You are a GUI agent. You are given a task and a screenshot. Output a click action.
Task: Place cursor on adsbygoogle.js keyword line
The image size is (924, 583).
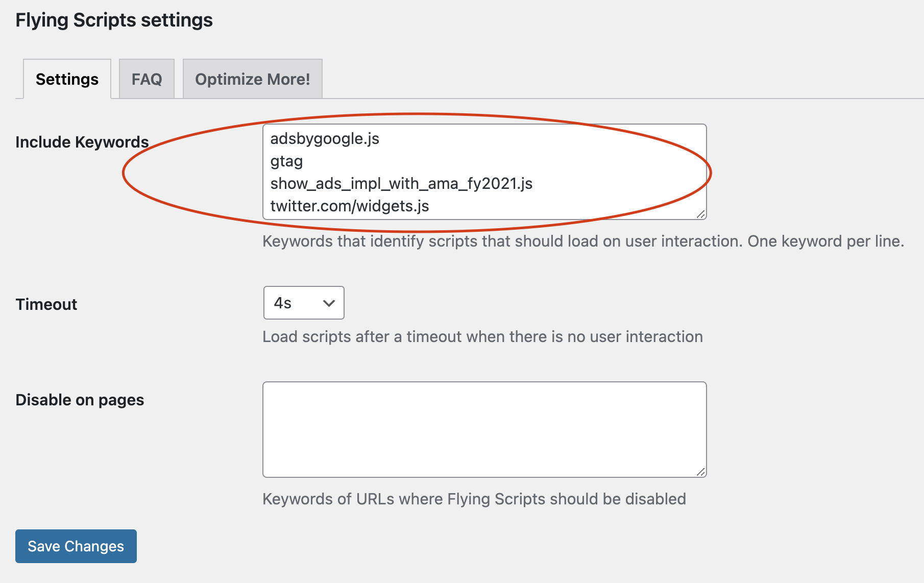coord(325,139)
